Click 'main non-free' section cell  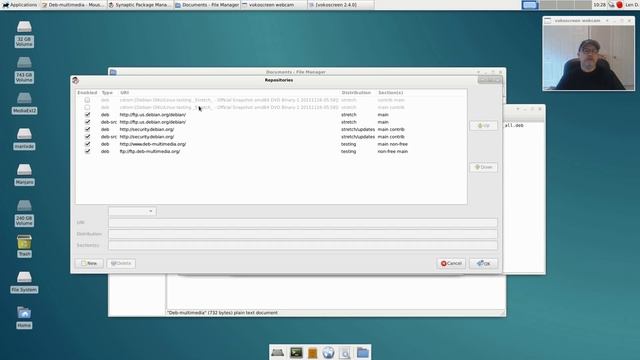(393, 144)
